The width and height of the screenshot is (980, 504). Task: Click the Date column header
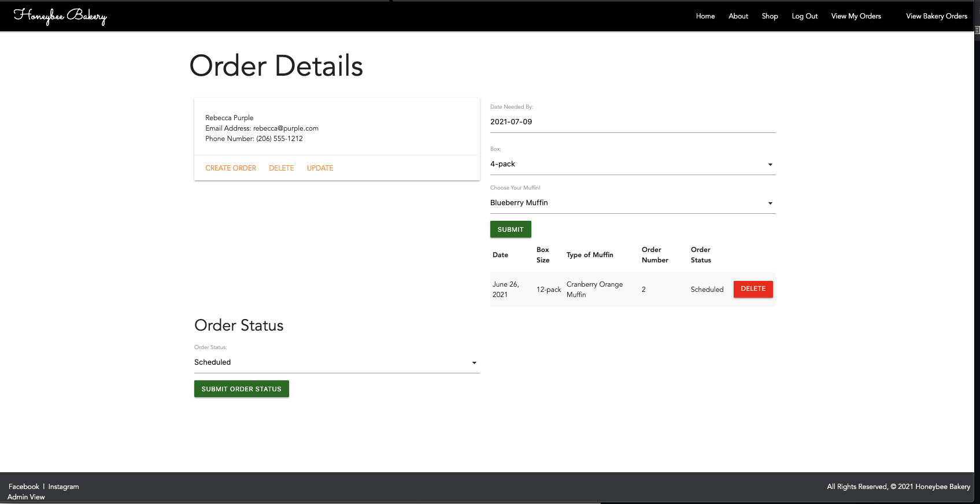[x=501, y=255]
